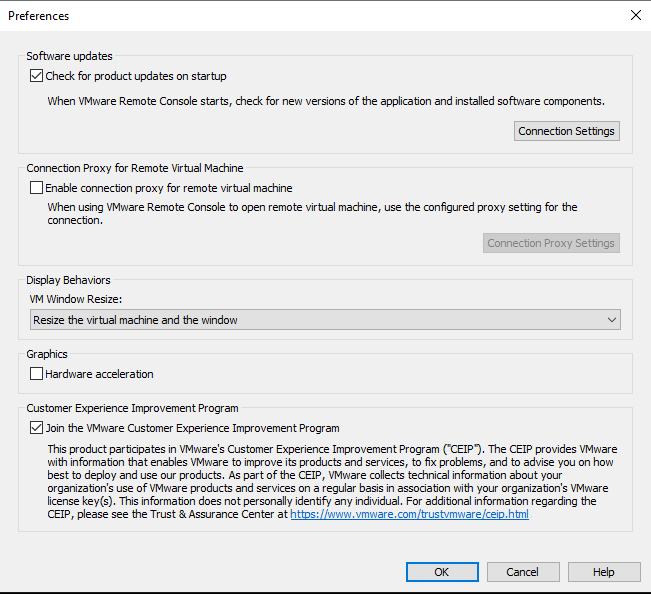Close the Preferences window with X
Image resolution: width=651 pixels, height=594 pixels.
coord(636,15)
